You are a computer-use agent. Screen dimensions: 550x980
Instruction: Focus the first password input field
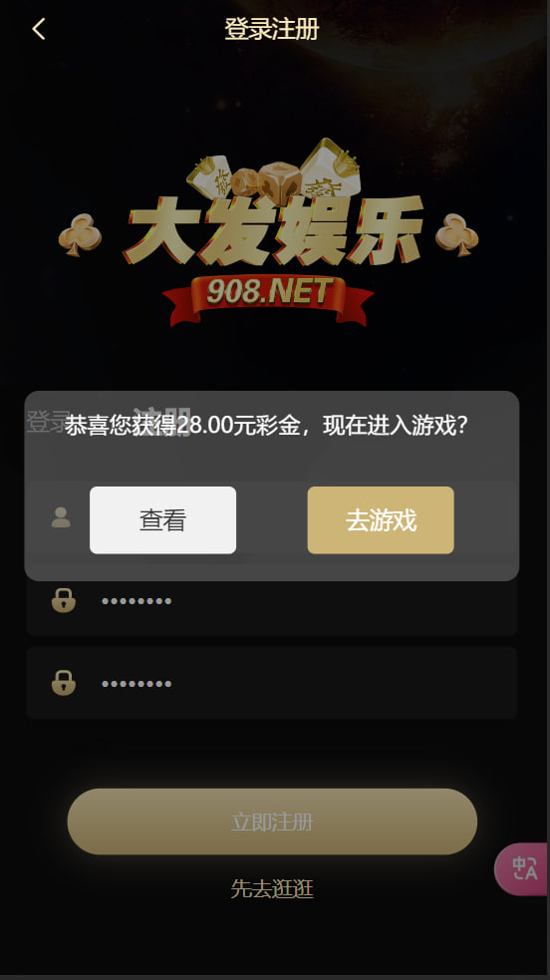pos(272,600)
